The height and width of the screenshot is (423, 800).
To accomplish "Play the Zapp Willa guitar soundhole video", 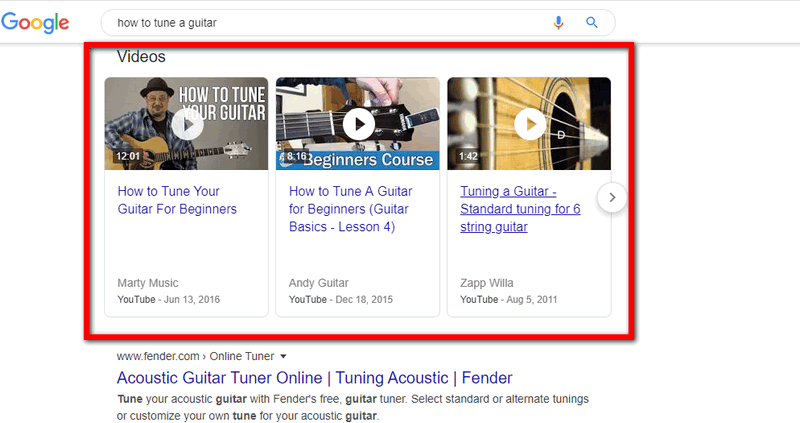I will coord(529,123).
